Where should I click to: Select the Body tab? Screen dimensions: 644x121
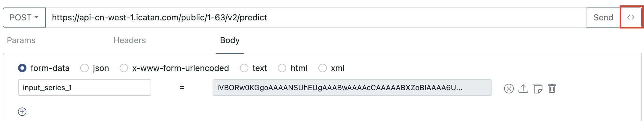230,40
